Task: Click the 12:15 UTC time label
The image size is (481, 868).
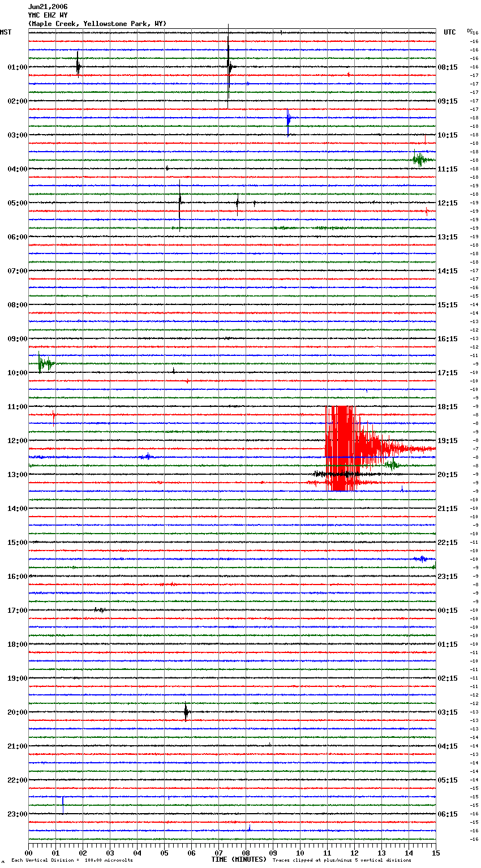Action: point(448,203)
